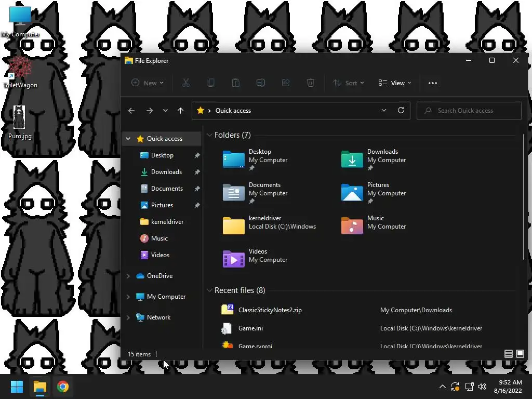Select the Puro.jpg desktop file
Image resolution: width=532 pixels, height=399 pixels.
(x=20, y=122)
